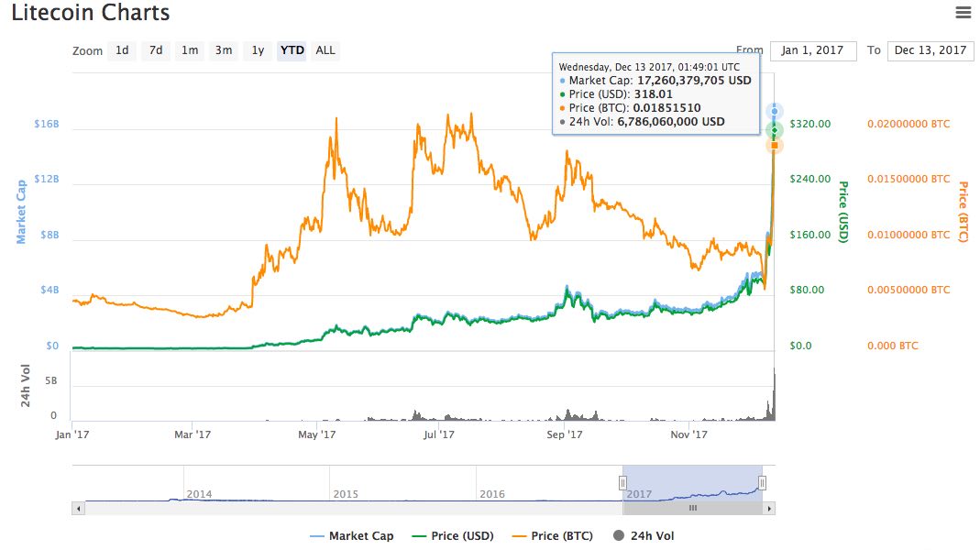980x550 pixels.
Task: Click the Price (BTC) orange data point marker
Action: [775, 146]
